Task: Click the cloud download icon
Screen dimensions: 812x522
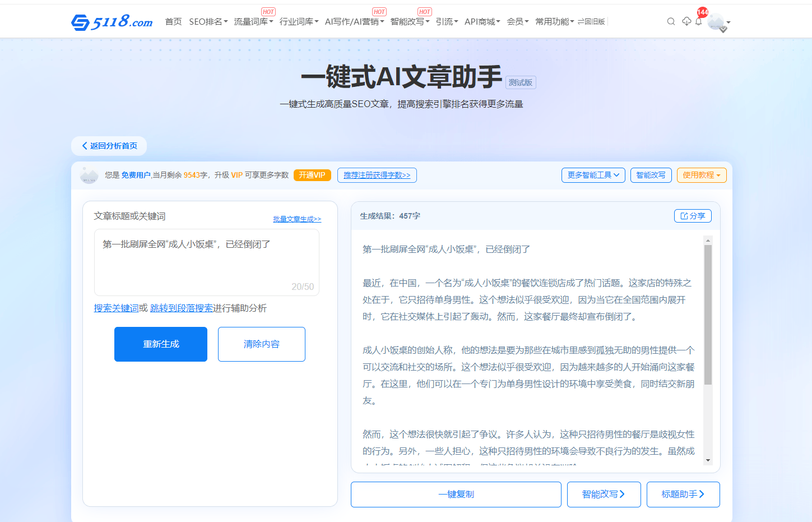Action: click(x=686, y=21)
